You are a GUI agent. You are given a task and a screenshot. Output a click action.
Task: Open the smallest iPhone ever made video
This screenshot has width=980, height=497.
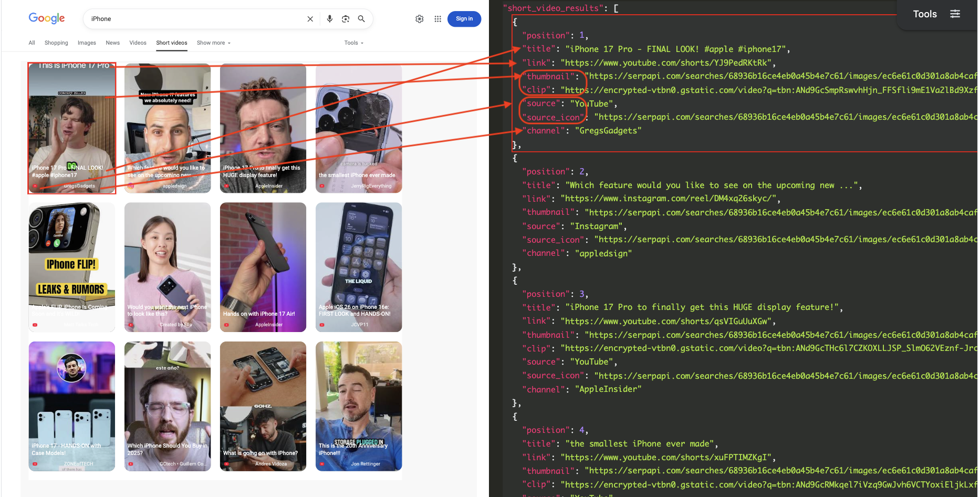pos(359,128)
